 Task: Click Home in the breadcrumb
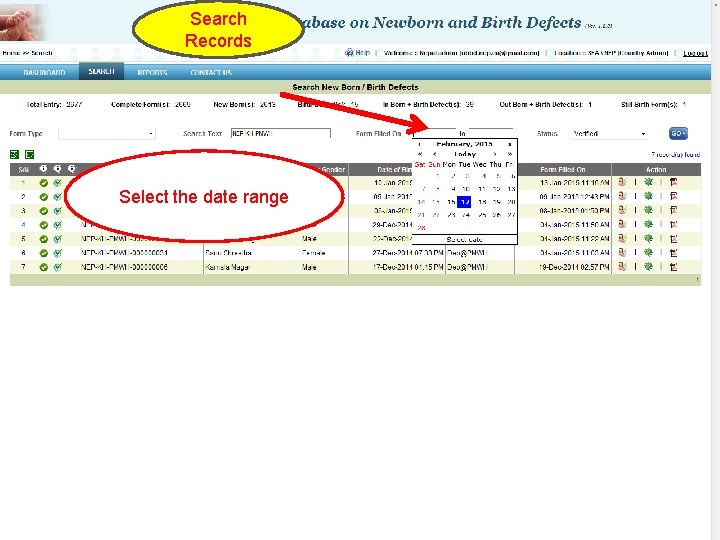11,53
